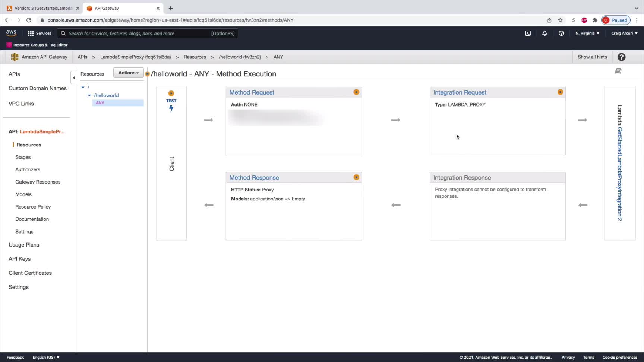The width and height of the screenshot is (644, 362).
Task: Open Models in the sidebar
Action: (23, 194)
